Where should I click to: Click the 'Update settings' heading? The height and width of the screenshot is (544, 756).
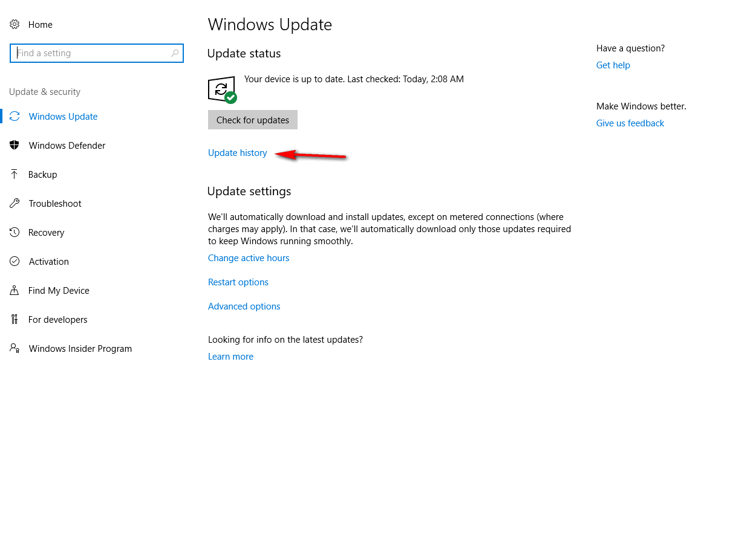(249, 191)
